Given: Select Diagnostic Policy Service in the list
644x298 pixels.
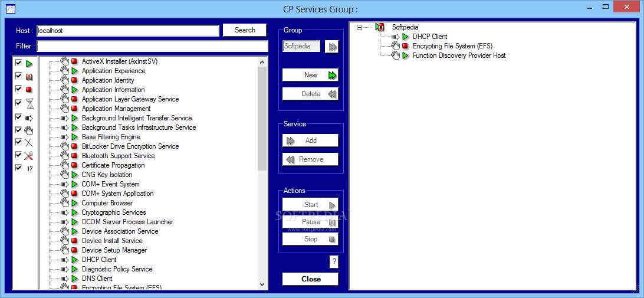Looking at the screenshot, I should pyautogui.click(x=117, y=269).
